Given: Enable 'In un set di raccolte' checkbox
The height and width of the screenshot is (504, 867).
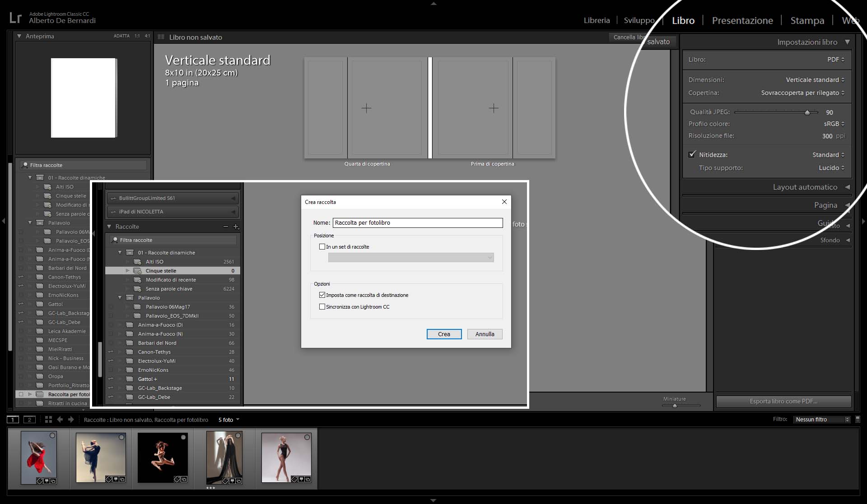Looking at the screenshot, I should [x=322, y=247].
